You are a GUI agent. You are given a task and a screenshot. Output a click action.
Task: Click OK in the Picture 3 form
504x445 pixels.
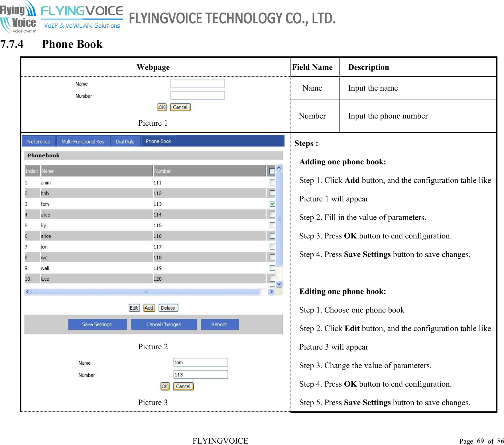pos(165,386)
